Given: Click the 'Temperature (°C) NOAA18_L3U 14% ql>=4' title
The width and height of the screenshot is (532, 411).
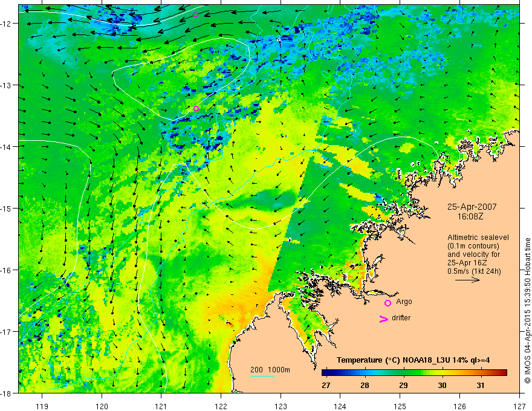Looking at the screenshot, I should 413,360.
